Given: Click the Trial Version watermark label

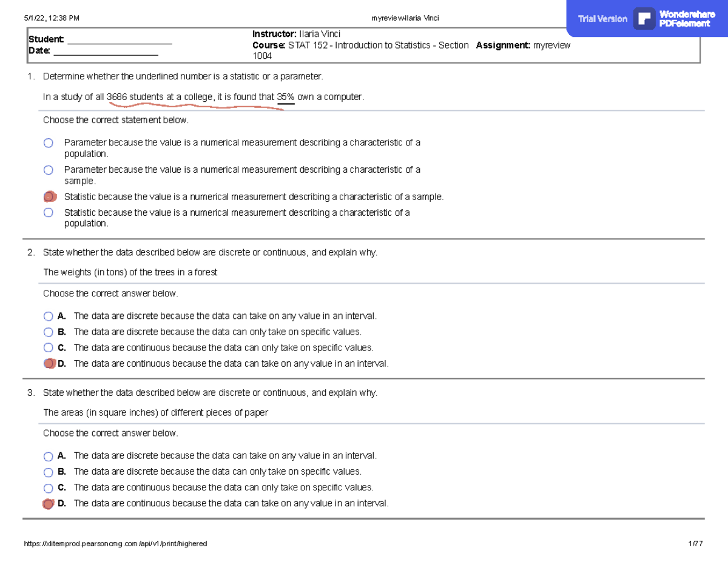Looking at the screenshot, I should point(602,19).
